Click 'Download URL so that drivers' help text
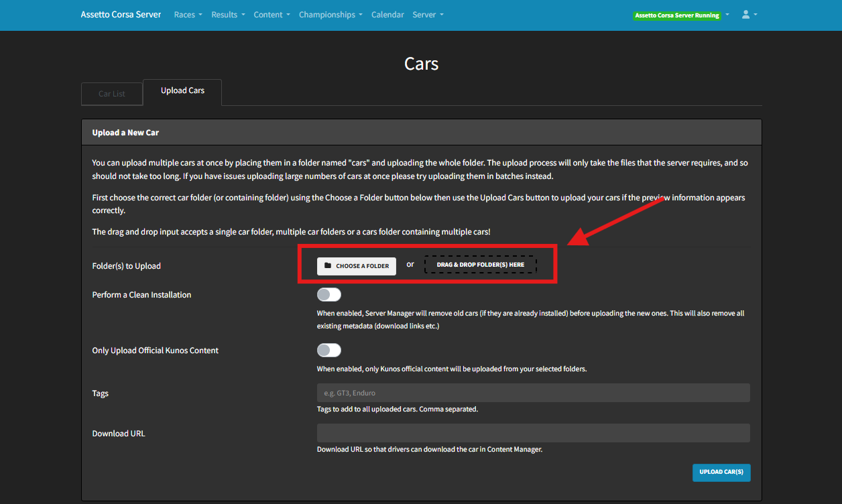Viewport: 842px width, 504px height. pyautogui.click(x=430, y=450)
